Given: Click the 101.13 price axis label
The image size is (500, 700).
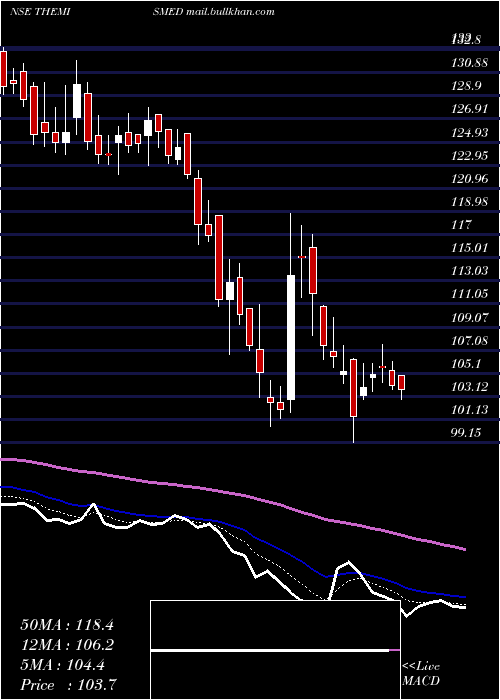Looking at the screenshot, I should point(469,409).
